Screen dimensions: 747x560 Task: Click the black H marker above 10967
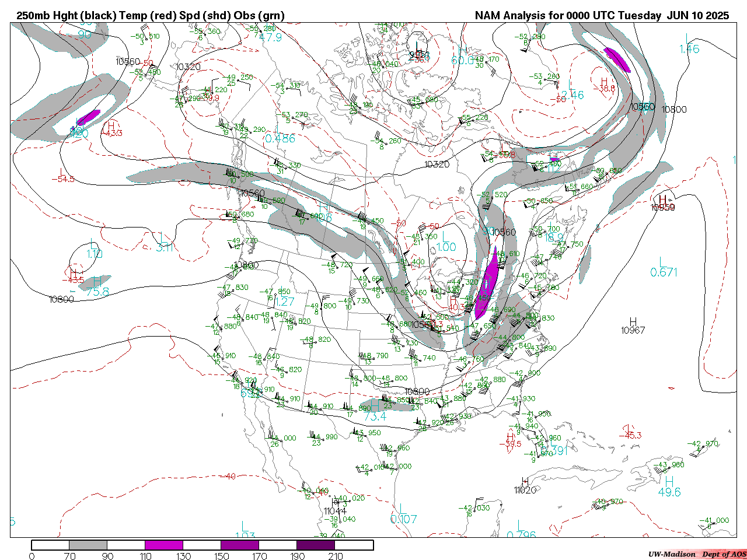pyautogui.click(x=633, y=321)
